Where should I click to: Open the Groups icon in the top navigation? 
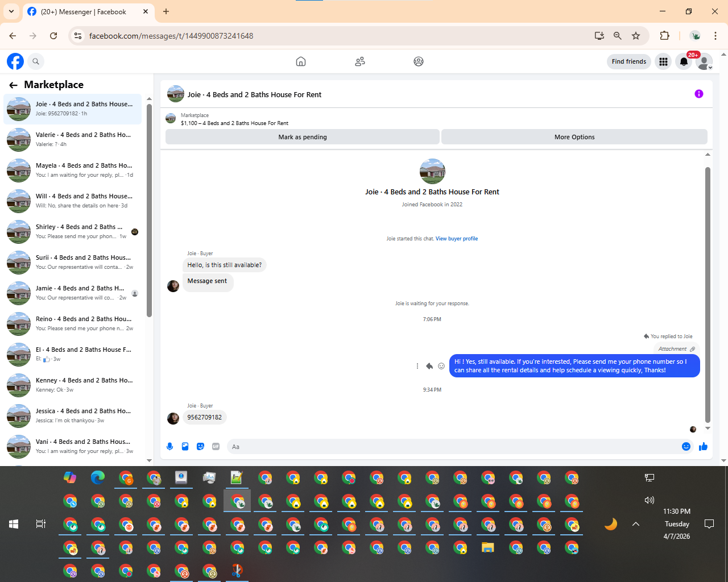click(x=419, y=61)
